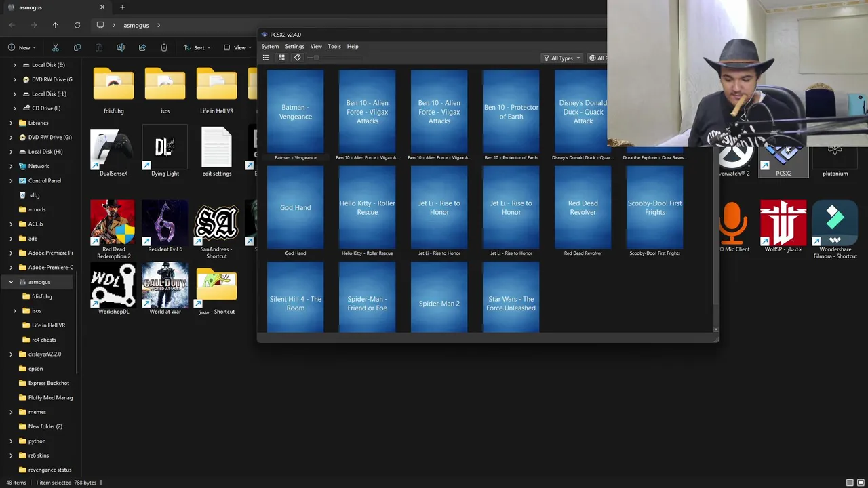The height and width of the screenshot is (488, 868).
Task: Switch PCSX2 to game grid view
Action: tap(281, 58)
